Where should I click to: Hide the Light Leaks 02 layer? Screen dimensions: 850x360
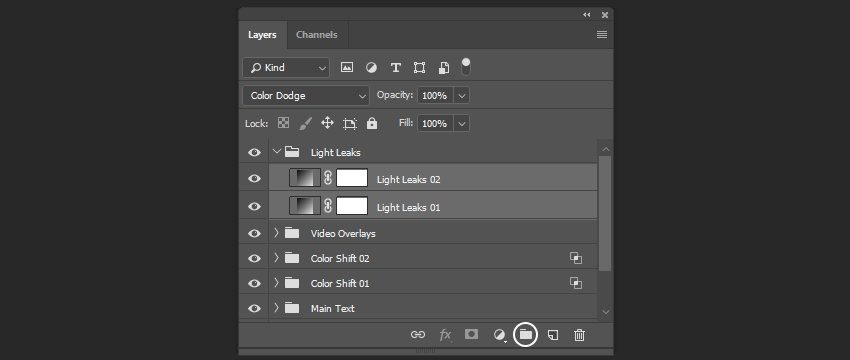pos(254,178)
